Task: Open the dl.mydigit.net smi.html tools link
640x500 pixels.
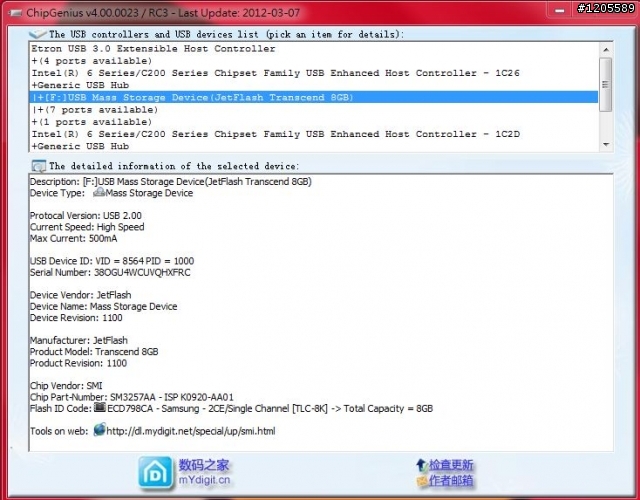Action: (x=191, y=431)
